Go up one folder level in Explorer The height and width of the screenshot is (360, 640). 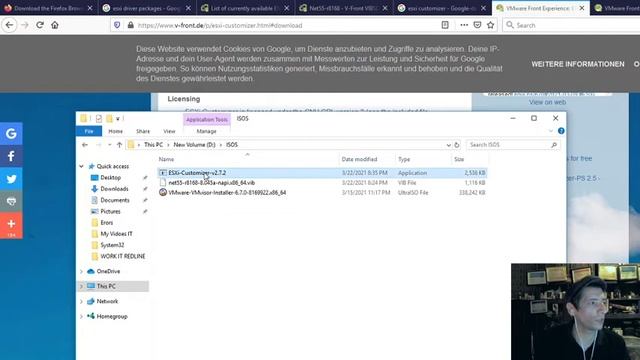point(119,145)
